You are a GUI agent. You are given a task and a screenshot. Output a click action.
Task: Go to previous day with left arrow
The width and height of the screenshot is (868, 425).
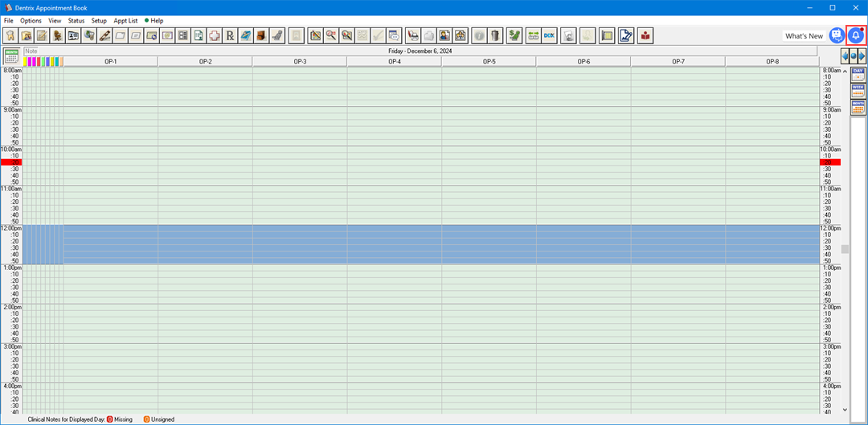pos(845,56)
